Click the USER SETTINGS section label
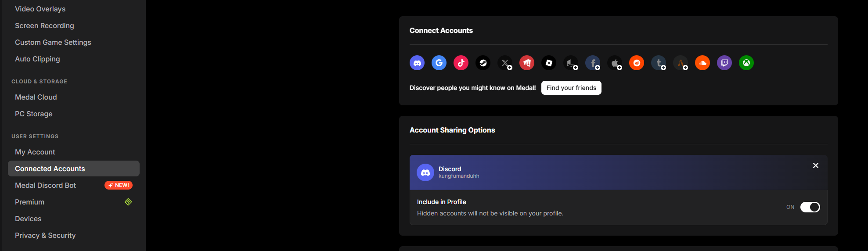The height and width of the screenshot is (251, 868). (35, 136)
